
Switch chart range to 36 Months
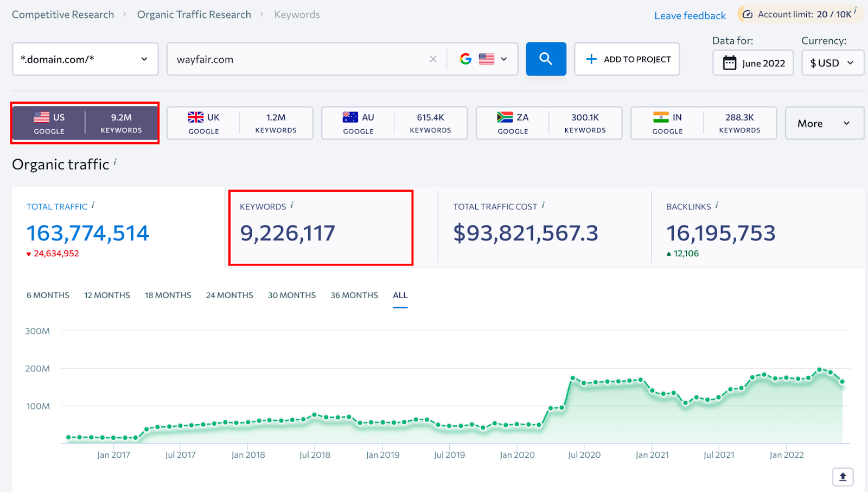(x=354, y=295)
